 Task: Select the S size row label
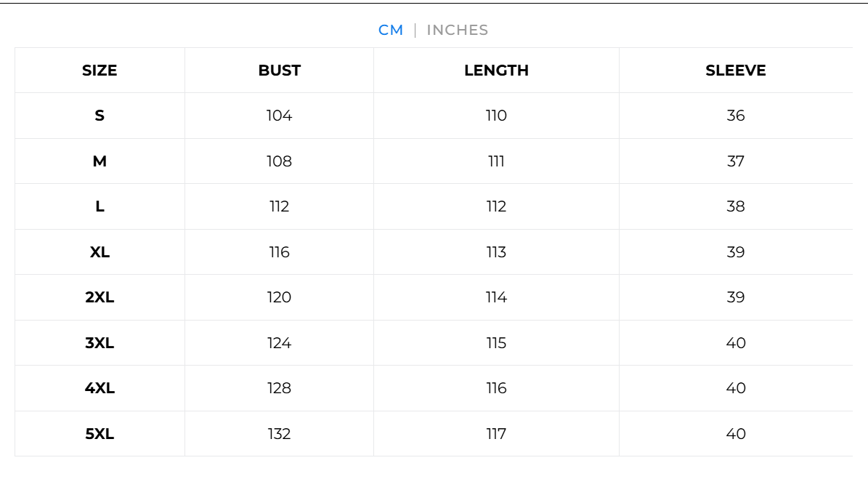click(x=100, y=116)
